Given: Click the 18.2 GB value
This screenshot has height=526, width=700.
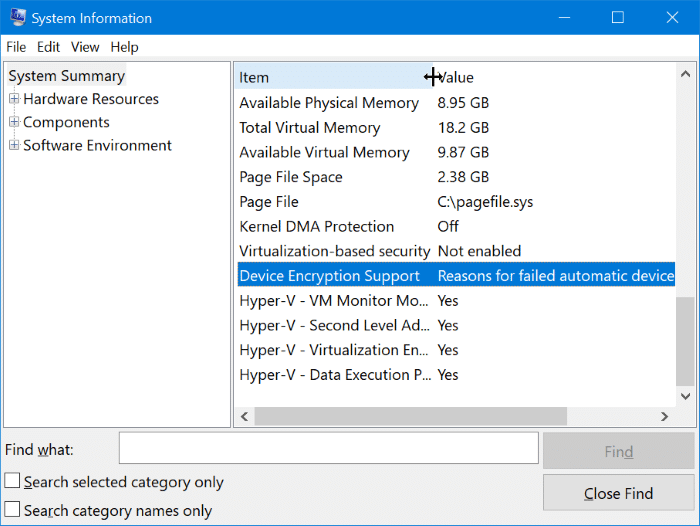Looking at the screenshot, I should 463,128.
